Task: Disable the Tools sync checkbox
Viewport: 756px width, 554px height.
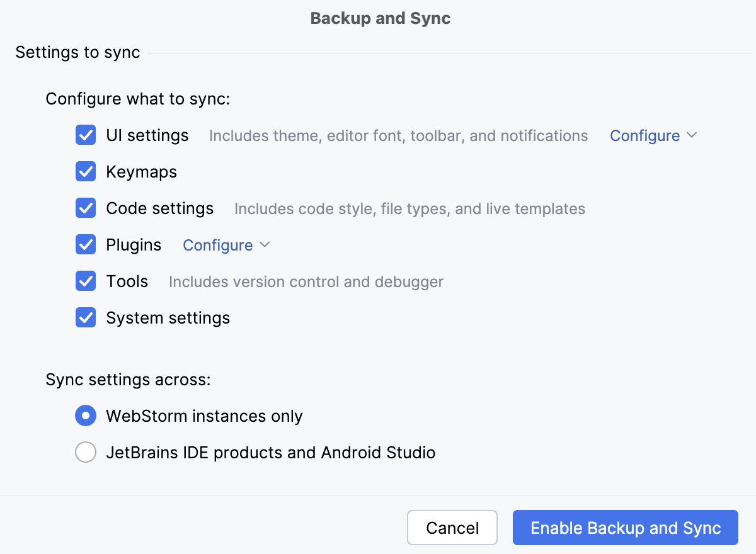Action: click(x=85, y=281)
